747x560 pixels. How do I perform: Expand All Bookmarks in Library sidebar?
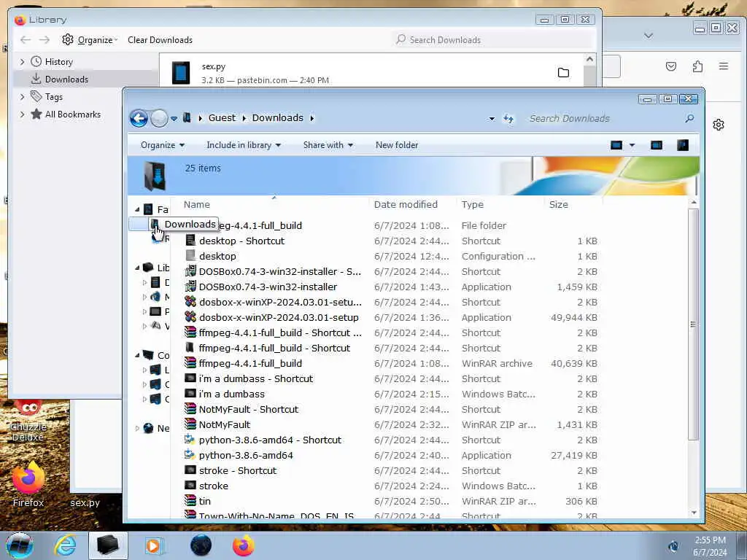[23, 114]
